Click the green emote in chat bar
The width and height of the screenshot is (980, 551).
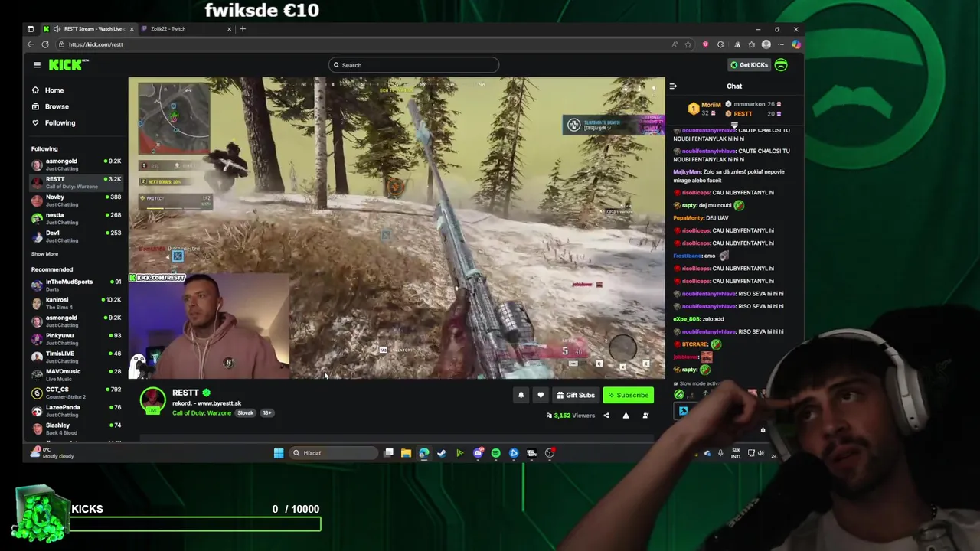[679, 395]
